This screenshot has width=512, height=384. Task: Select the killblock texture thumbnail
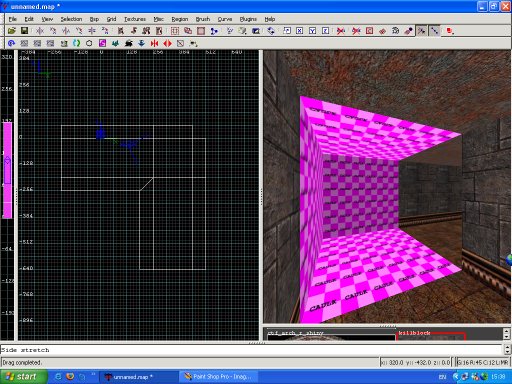[x=431, y=336]
